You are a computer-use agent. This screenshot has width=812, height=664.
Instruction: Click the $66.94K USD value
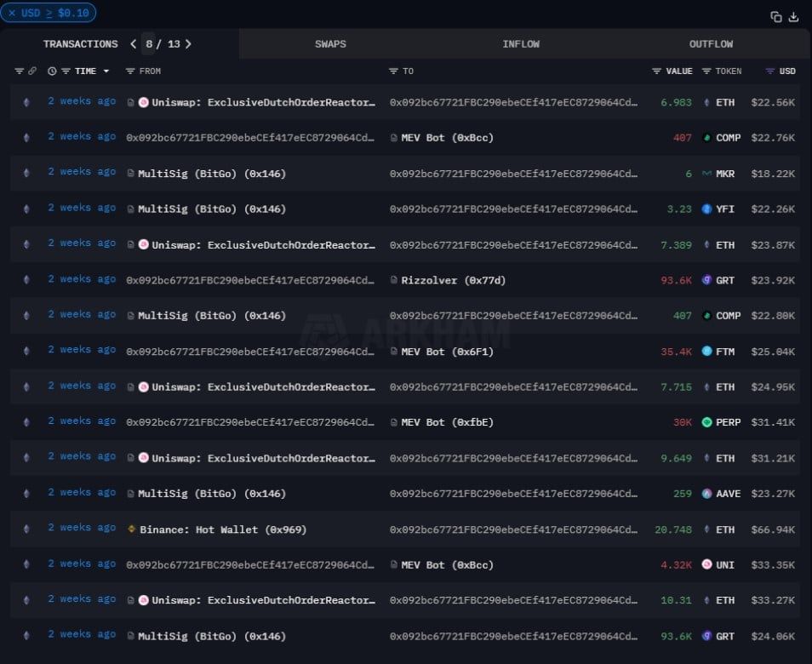773,529
